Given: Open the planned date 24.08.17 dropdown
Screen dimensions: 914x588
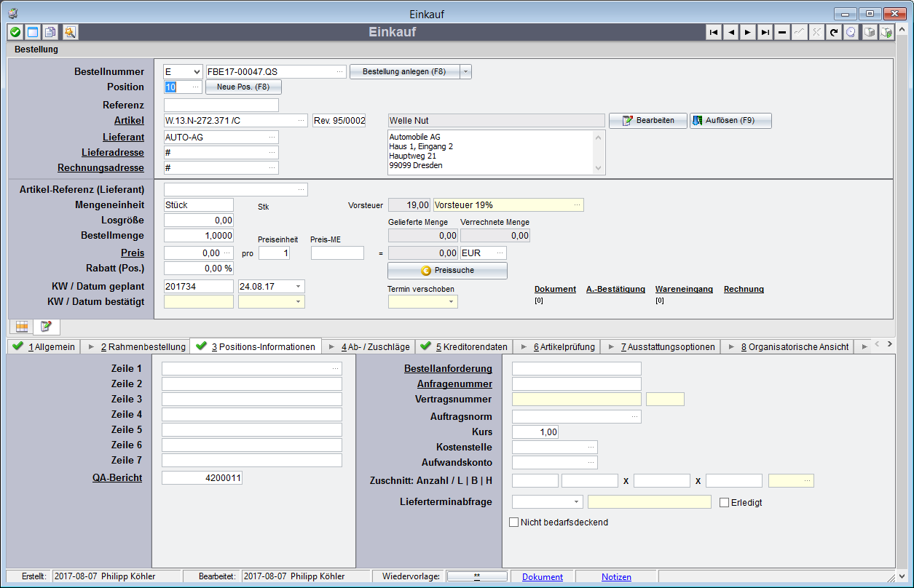Looking at the screenshot, I should [298, 287].
